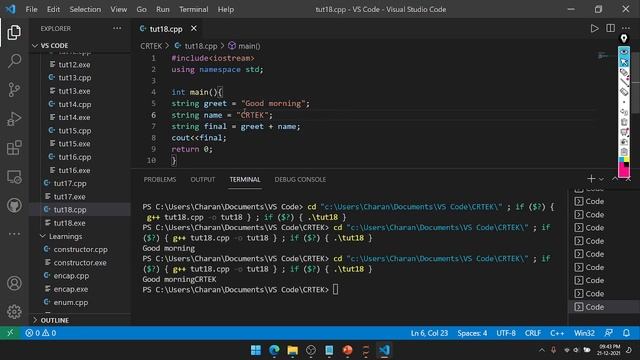Open the Extensions view
The width and height of the screenshot is (640, 360).
pos(14,148)
